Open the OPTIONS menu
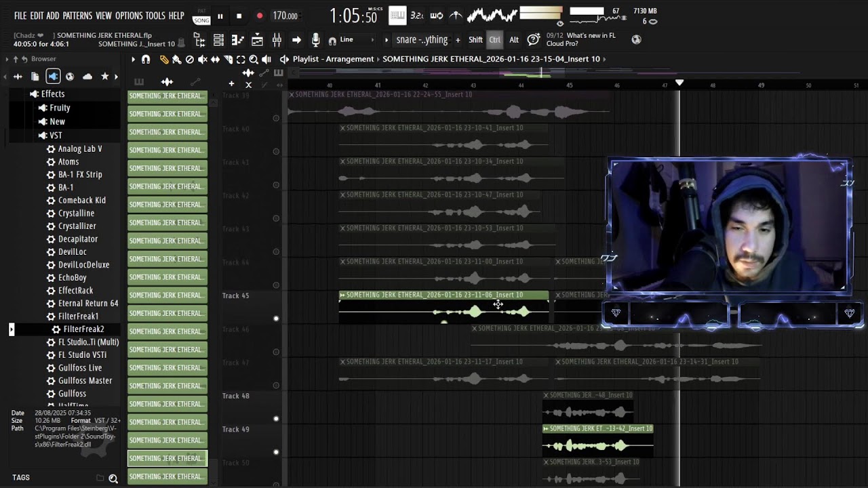Image resolution: width=868 pixels, height=488 pixels. [x=129, y=16]
